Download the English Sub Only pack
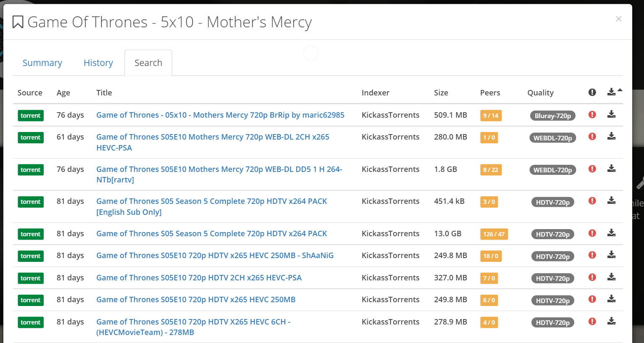The width and height of the screenshot is (644, 343). [611, 201]
